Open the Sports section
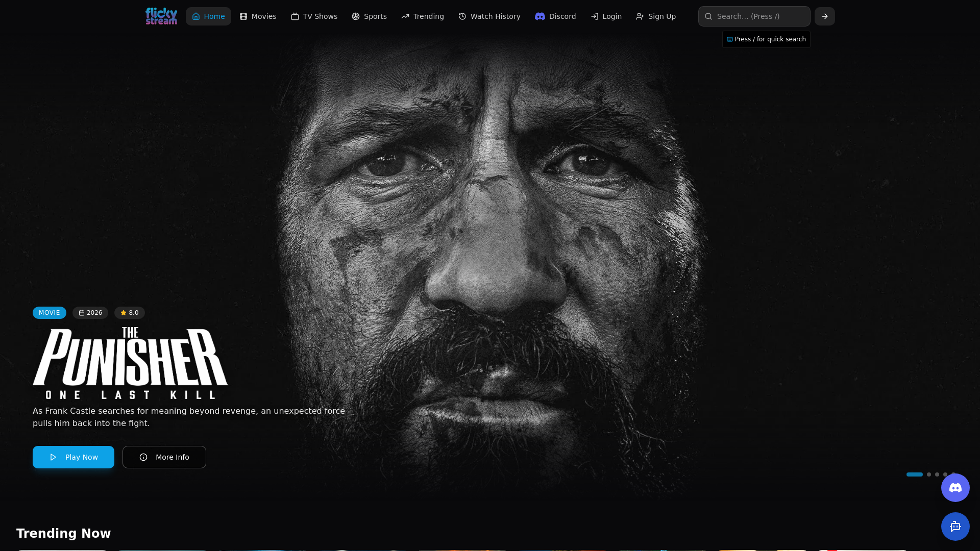This screenshot has height=551, width=980. point(369,16)
